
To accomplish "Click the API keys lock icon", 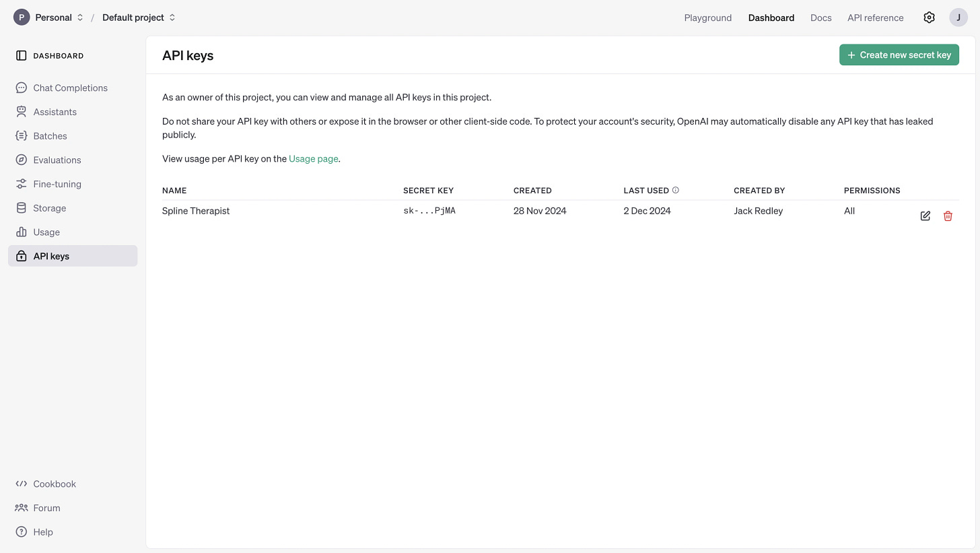I will pos(22,256).
